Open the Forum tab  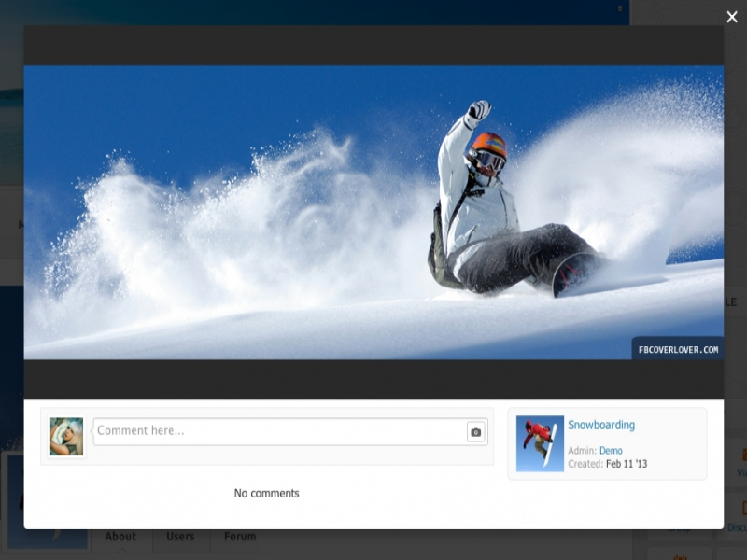240,537
